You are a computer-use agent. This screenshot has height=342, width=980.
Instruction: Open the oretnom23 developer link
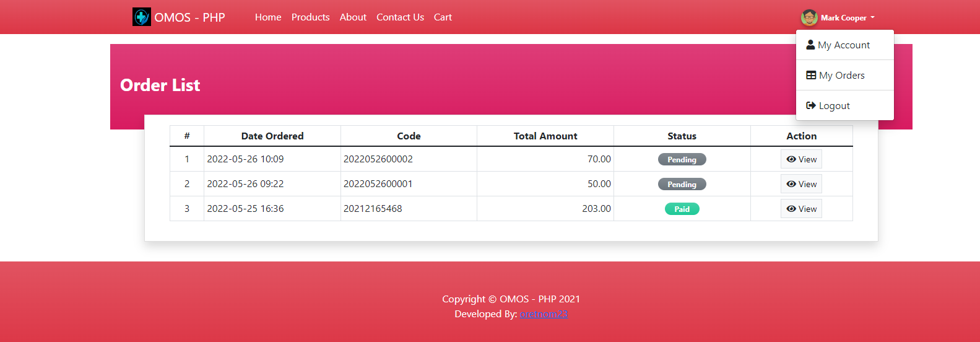544,314
